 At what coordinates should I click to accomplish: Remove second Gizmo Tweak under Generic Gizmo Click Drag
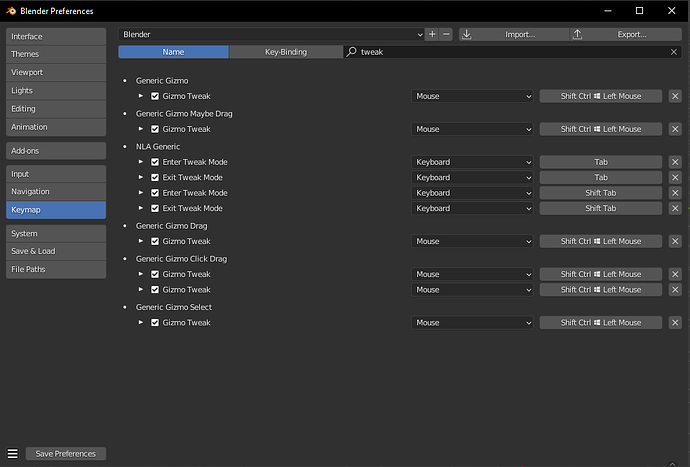click(675, 290)
